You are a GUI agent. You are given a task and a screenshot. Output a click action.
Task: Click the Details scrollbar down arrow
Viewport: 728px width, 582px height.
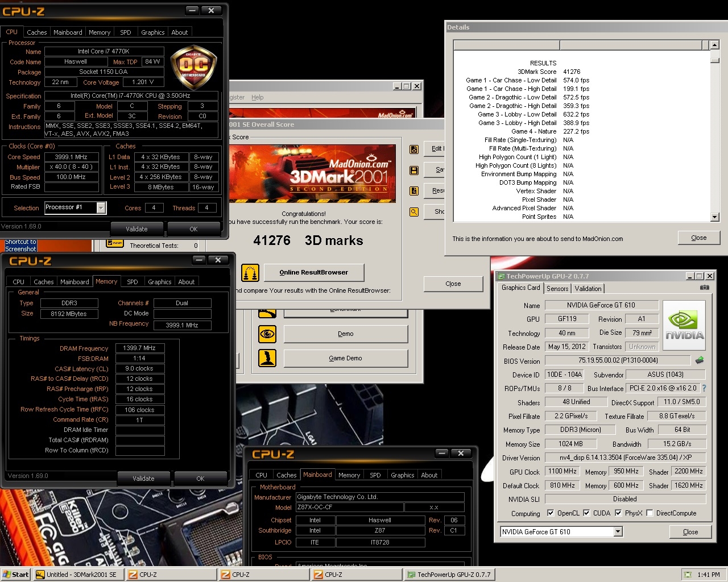click(x=715, y=217)
